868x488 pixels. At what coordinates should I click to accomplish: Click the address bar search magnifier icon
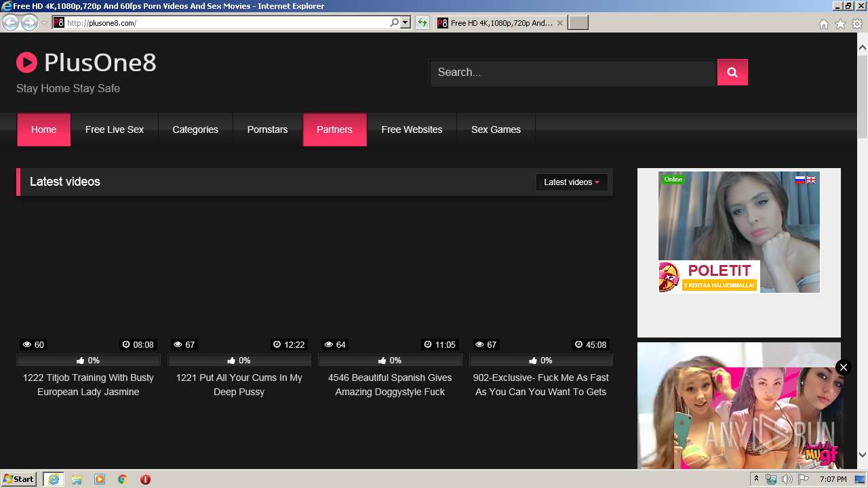(394, 22)
